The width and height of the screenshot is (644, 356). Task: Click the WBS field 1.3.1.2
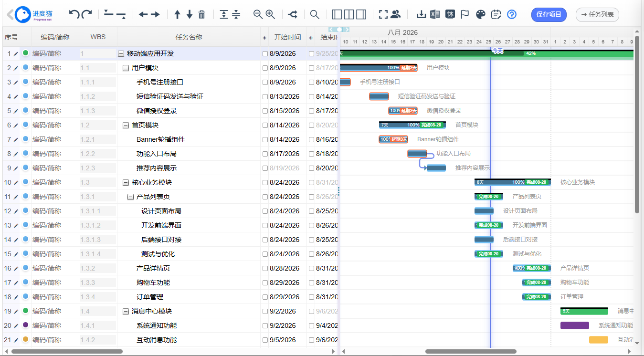[x=98, y=225]
